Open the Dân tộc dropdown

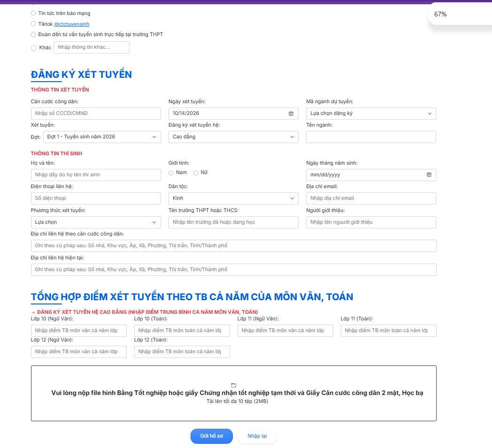(x=233, y=198)
